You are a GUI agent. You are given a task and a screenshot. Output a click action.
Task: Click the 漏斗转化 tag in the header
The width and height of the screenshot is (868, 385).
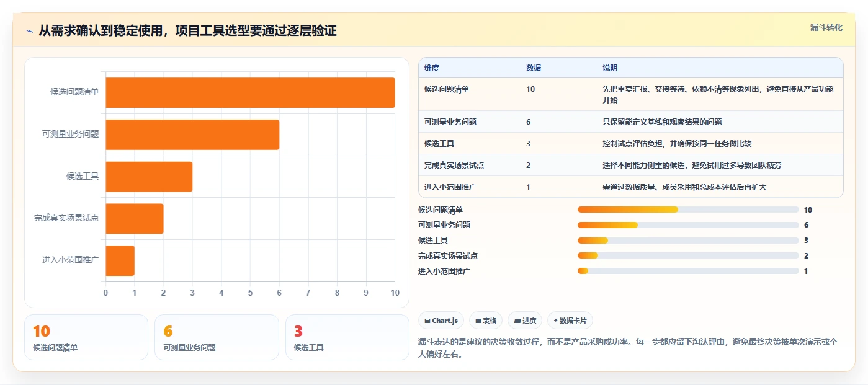pyautogui.click(x=826, y=27)
